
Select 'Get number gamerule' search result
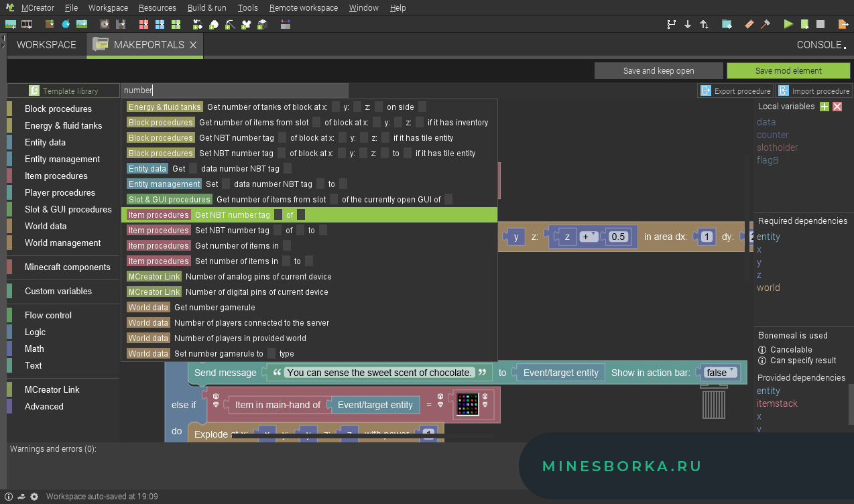pos(309,307)
